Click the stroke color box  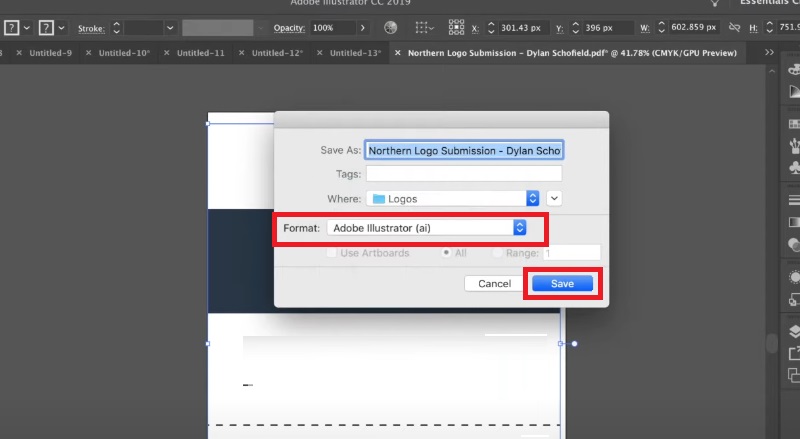point(46,28)
